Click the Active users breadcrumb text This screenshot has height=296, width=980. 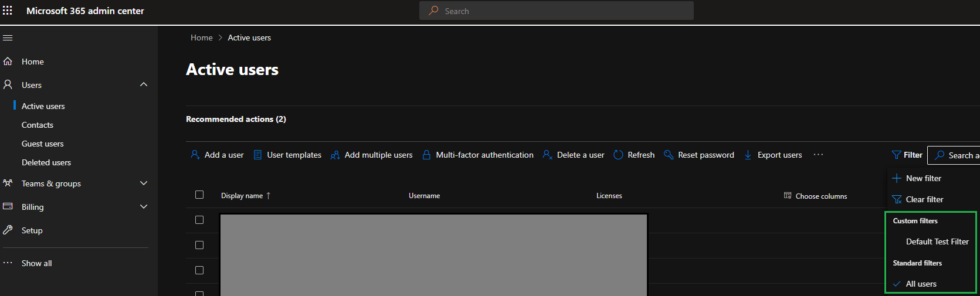249,38
